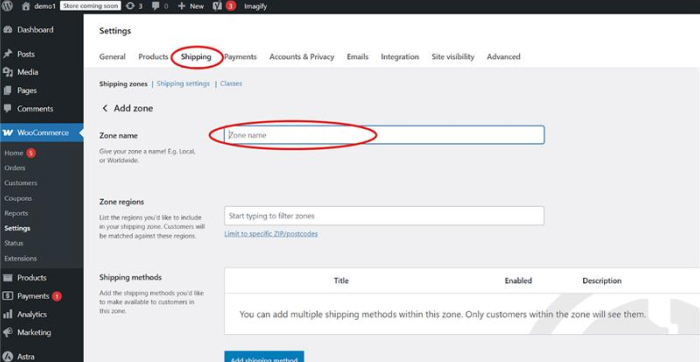The width and height of the screenshot is (700, 362).
Task: Open Pages icon in sidebar
Action: [7, 91]
